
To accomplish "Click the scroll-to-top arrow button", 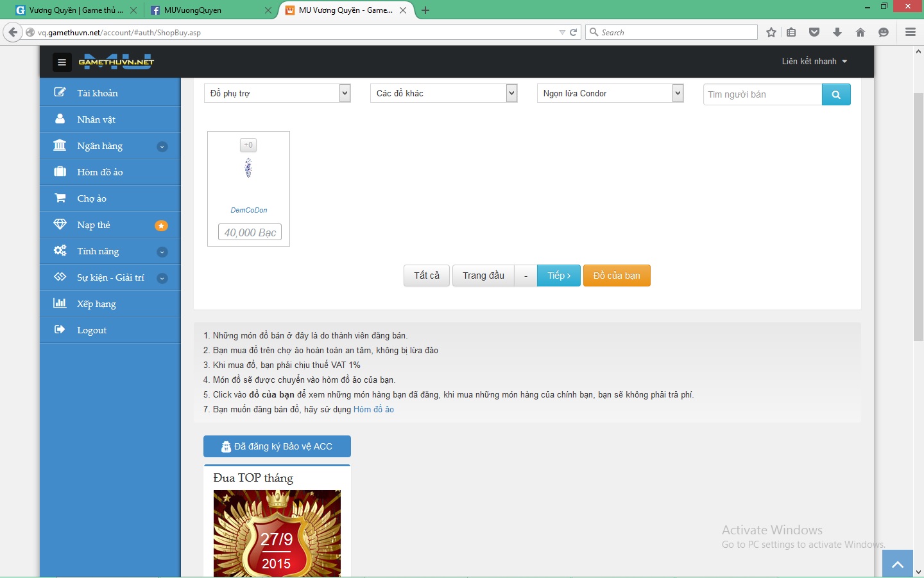I will pyautogui.click(x=897, y=564).
